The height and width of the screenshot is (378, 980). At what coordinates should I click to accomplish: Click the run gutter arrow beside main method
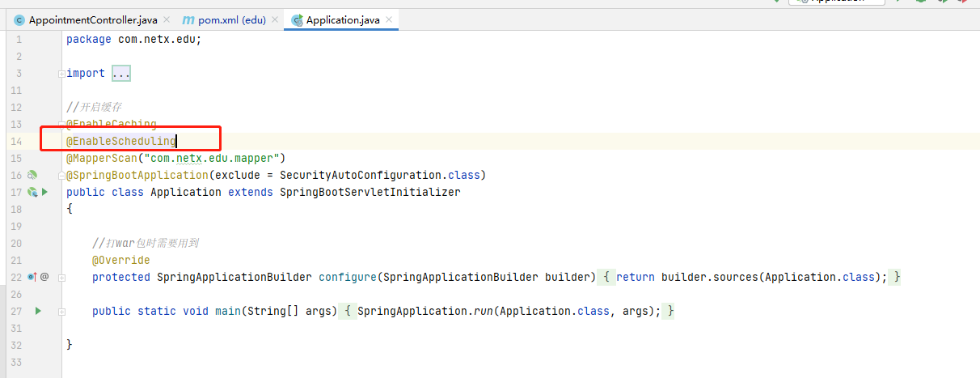[37, 311]
